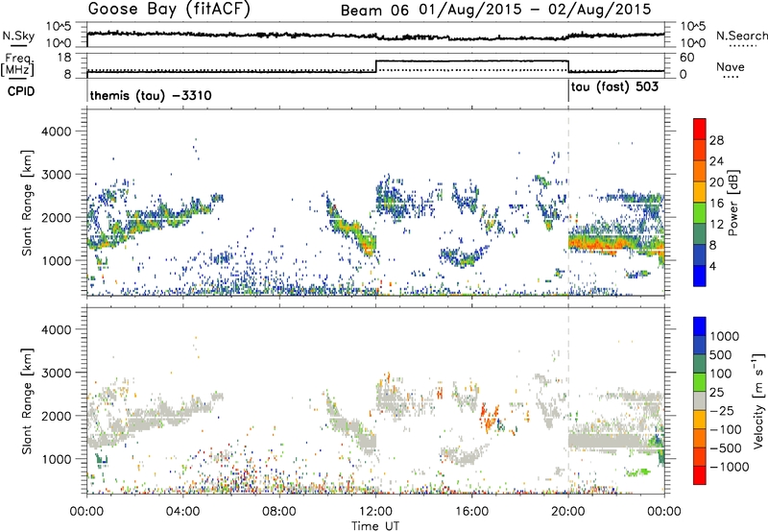This screenshot has height=532, width=768.
Task: Click the '12:00' time axis tick label
Action: pyautogui.click(x=375, y=512)
